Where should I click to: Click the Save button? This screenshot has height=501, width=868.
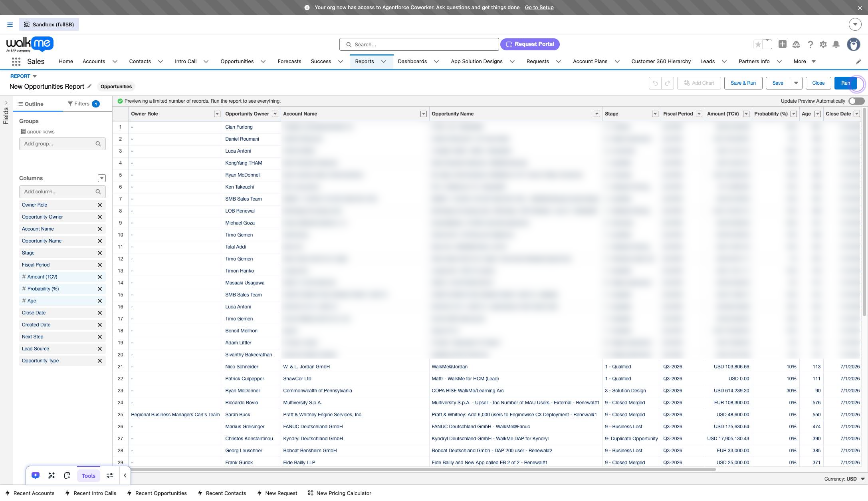[x=778, y=83]
